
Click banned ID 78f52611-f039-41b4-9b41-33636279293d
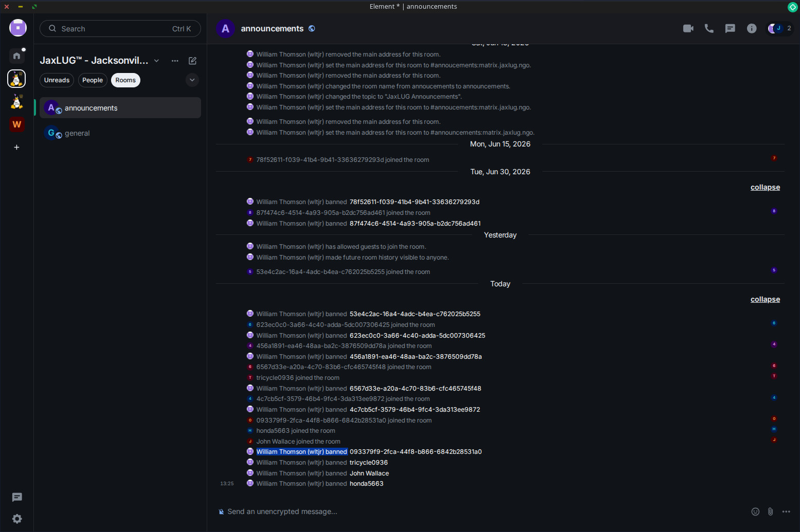point(414,202)
